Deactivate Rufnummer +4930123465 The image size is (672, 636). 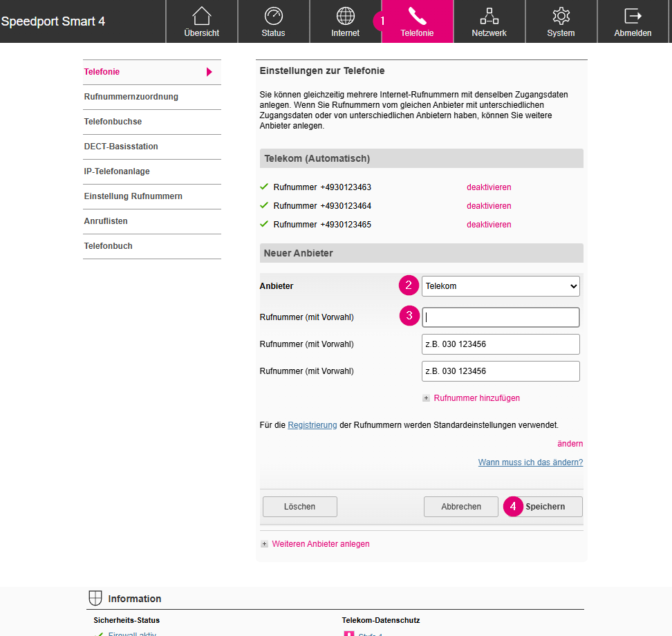489,225
